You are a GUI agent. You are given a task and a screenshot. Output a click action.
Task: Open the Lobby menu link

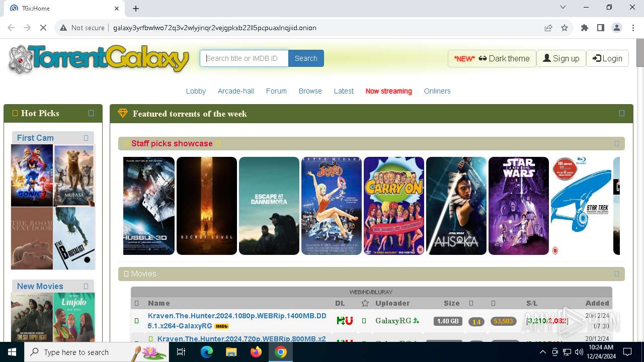click(x=196, y=91)
